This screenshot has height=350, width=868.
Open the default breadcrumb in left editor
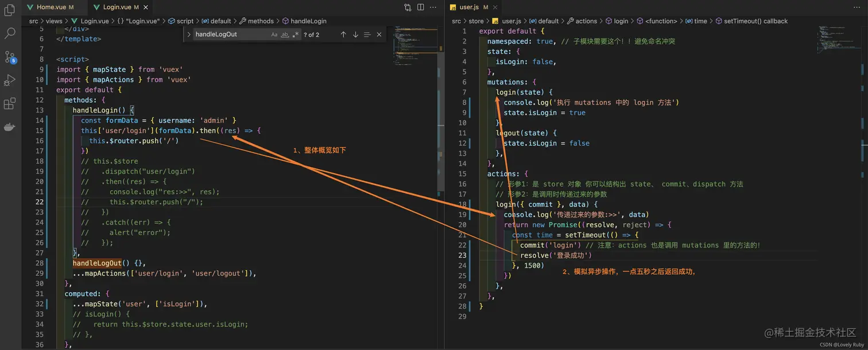[216, 21]
